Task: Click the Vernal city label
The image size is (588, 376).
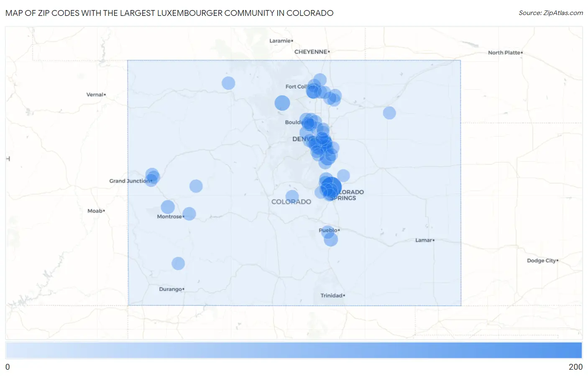Action: [x=95, y=95]
